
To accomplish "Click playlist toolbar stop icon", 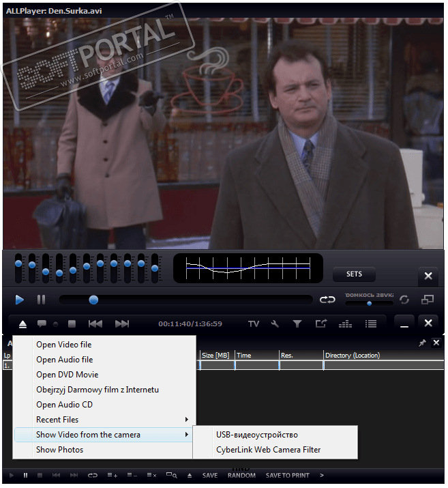I will click(40, 477).
